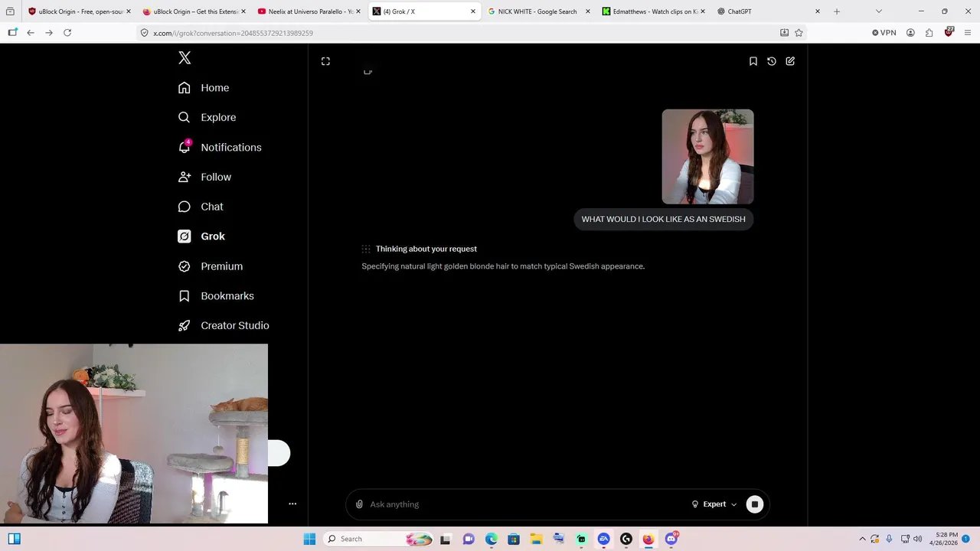Go to Home in X sidebar
The image size is (980, 551).
coord(204,88)
